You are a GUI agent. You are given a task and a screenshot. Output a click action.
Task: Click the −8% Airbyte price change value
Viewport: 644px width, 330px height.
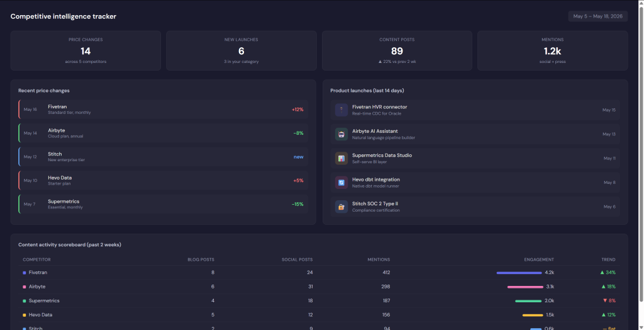298,133
